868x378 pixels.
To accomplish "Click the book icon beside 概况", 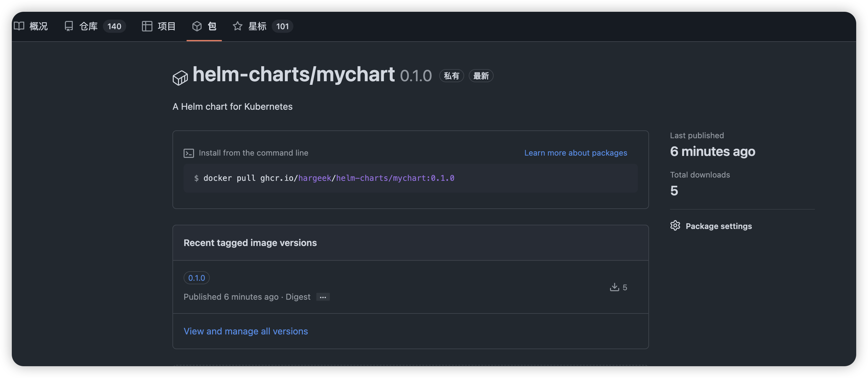I will (19, 26).
